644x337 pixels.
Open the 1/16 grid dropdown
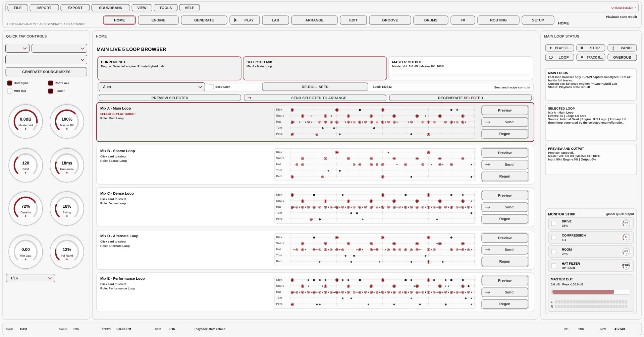pyautogui.click(x=31, y=278)
